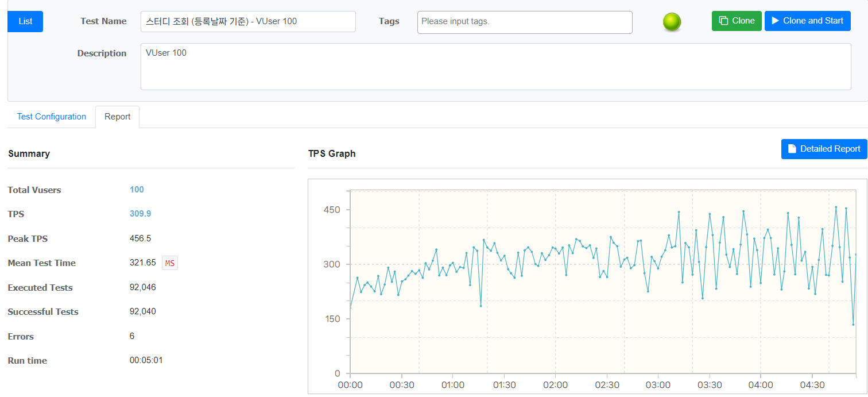The height and width of the screenshot is (397, 868).
Task: Click the 01:00 label on graph x-axis
Action: [452, 385]
